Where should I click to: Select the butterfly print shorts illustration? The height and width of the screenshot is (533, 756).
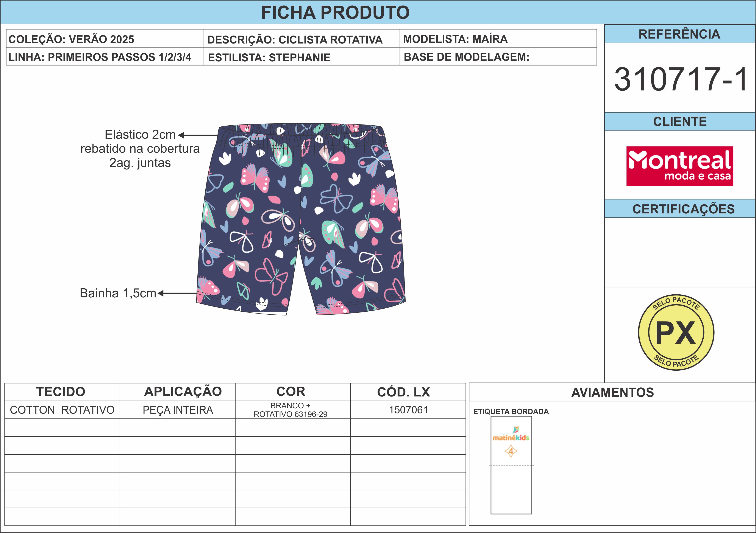pyautogui.click(x=301, y=219)
